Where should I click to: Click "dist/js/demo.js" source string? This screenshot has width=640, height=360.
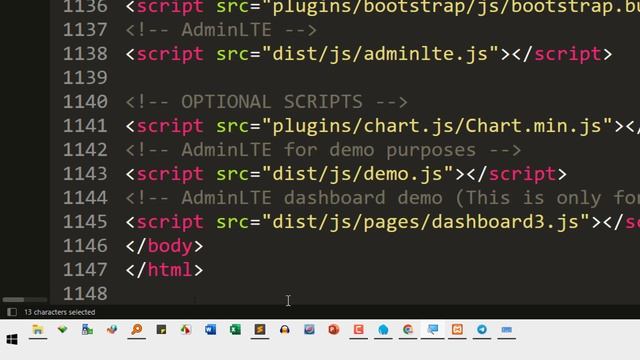(358, 174)
